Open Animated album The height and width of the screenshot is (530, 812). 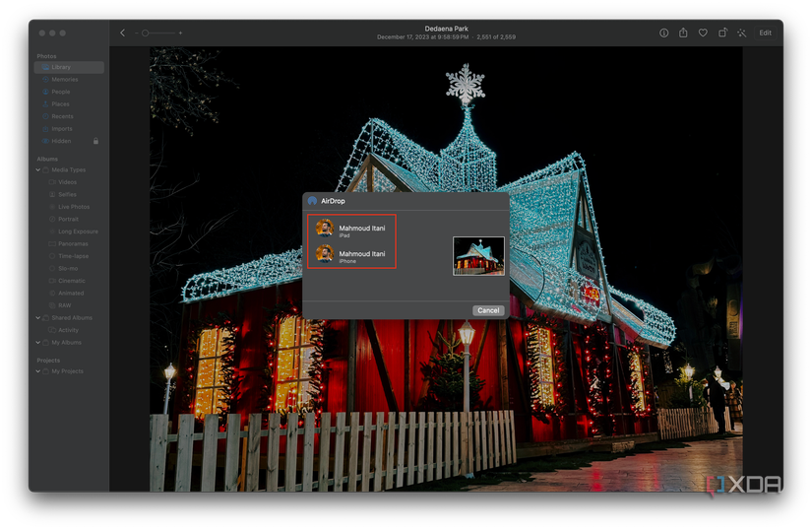pos(71,294)
